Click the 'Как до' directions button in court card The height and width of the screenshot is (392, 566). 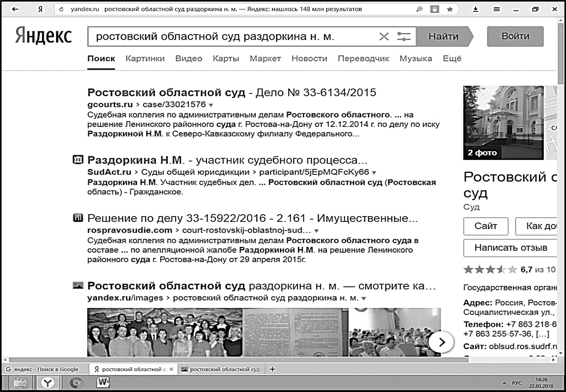coord(537,226)
